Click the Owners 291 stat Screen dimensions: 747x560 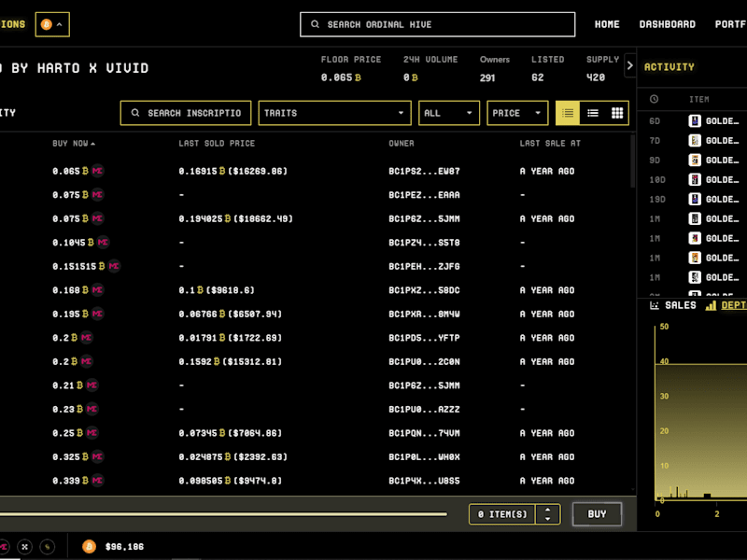pos(495,68)
